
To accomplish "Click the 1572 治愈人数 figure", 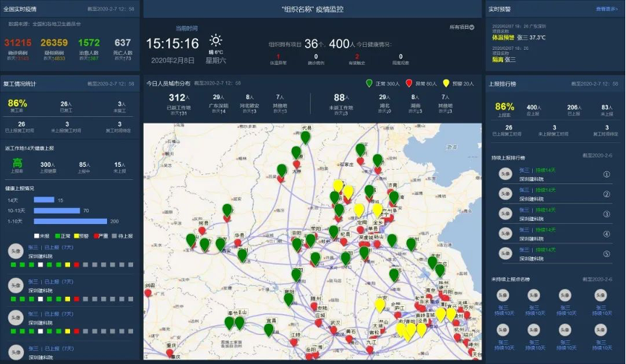I will [x=89, y=43].
